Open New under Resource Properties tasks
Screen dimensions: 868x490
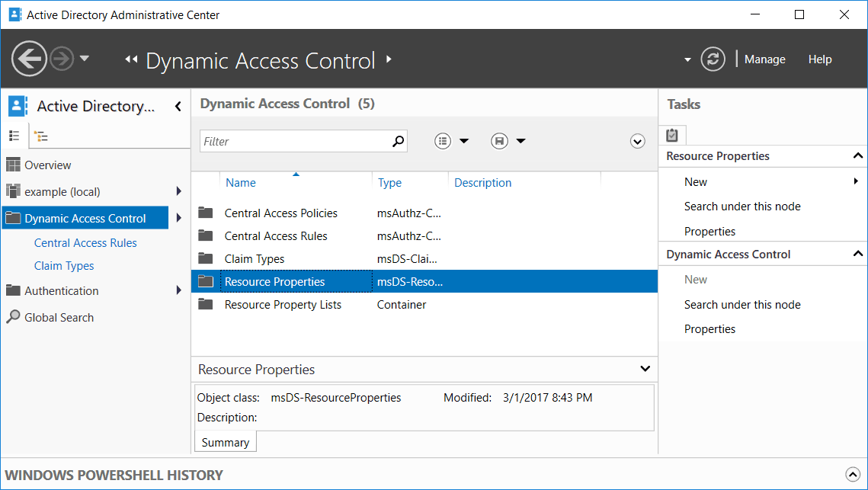[x=695, y=181]
